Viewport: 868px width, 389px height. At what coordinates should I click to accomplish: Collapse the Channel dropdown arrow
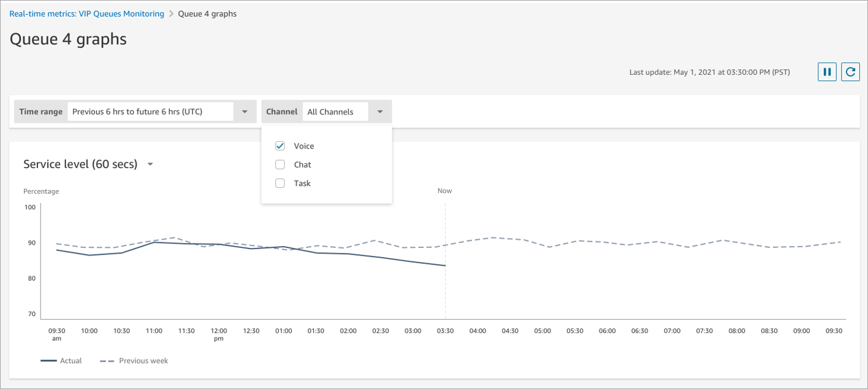point(380,112)
